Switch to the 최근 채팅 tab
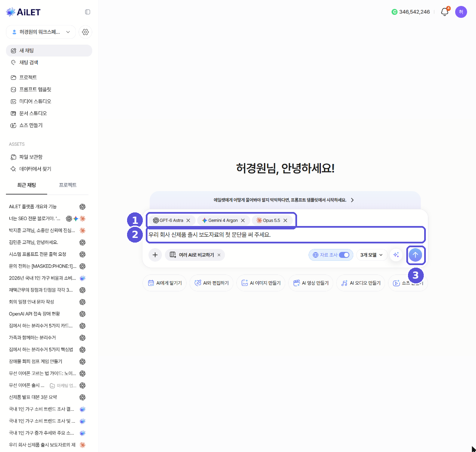 click(x=26, y=185)
